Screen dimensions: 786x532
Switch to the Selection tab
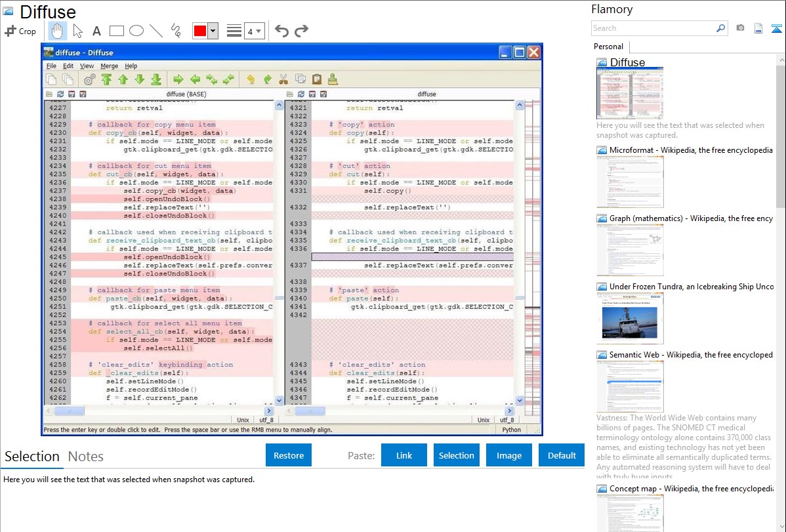point(32,457)
